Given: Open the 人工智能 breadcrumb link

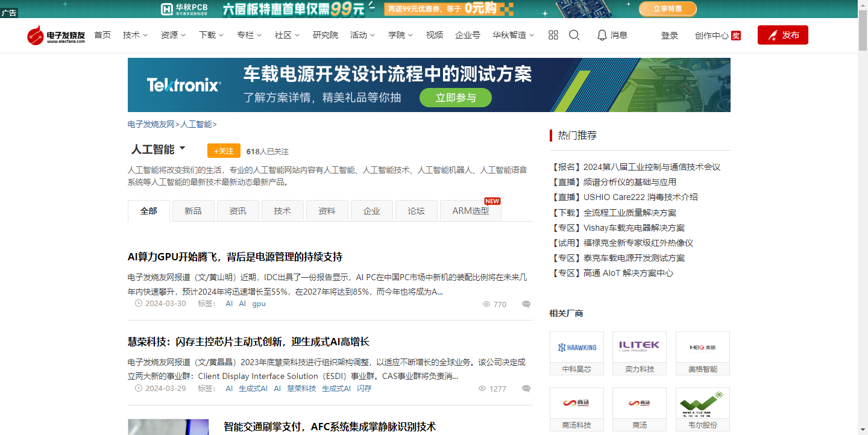Looking at the screenshot, I should [197, 124].
